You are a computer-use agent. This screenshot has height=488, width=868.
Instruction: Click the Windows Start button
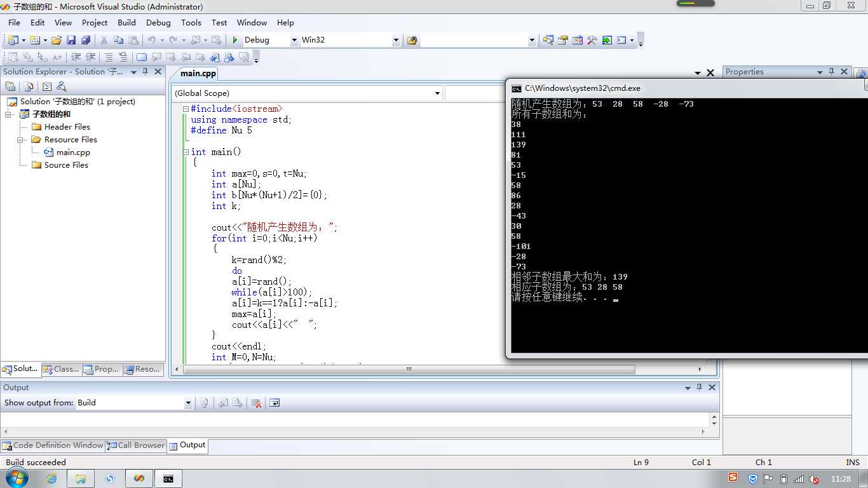pyautogui.click(x=17, y=478)
